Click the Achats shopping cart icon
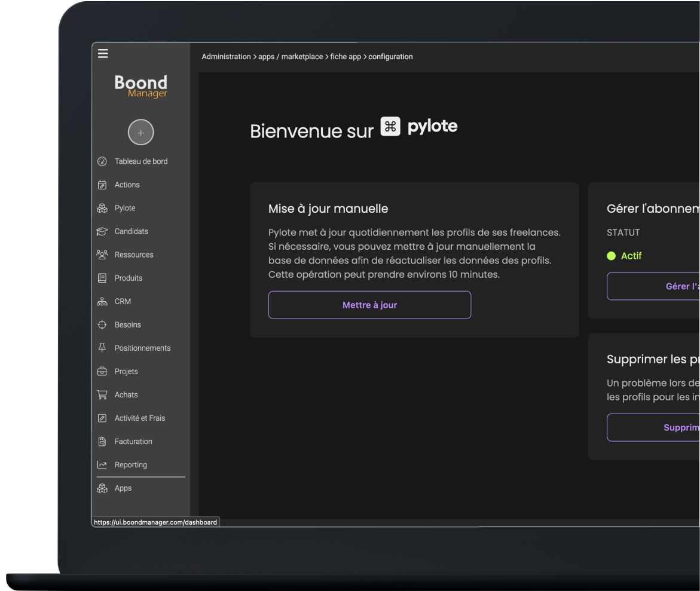This screenshot has height=591, width=700. (102, 394)
